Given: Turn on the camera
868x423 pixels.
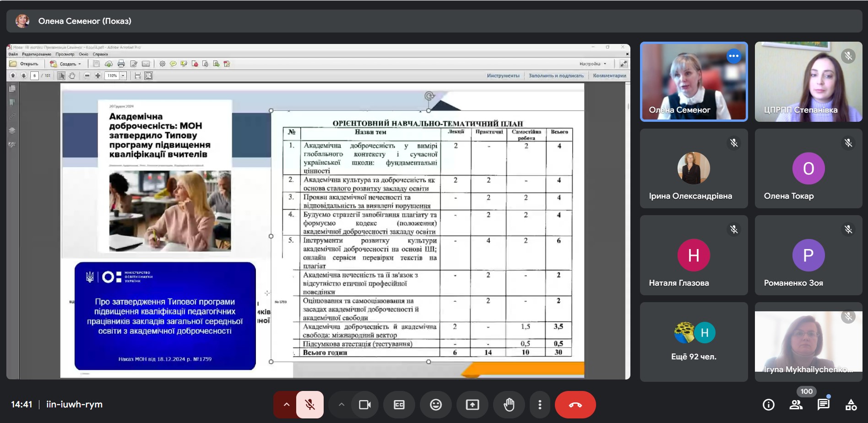Looking at the screenshot, I should tap(365, 405).
